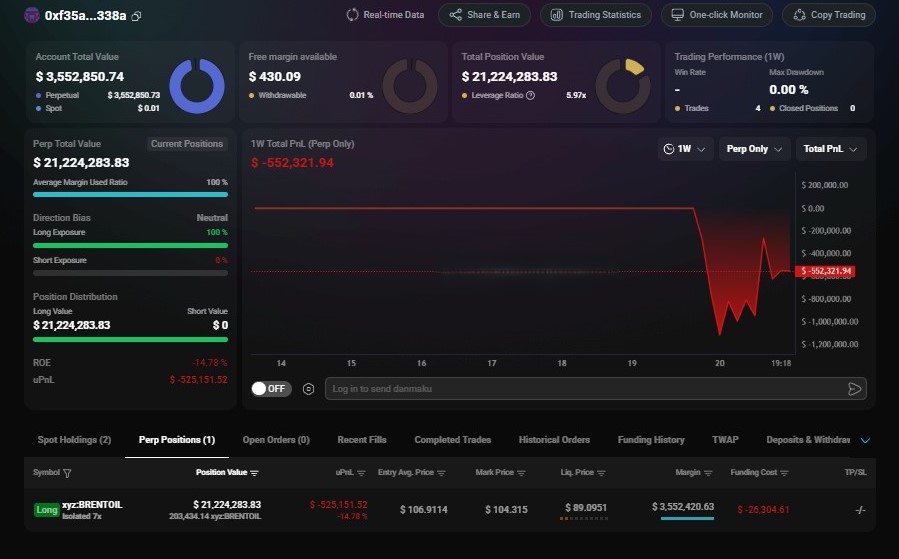The width and height of the screenshot is (899, 559).
Task: Click the Position Value $ 21,224,283.83 cell
Action: [227, 505]
